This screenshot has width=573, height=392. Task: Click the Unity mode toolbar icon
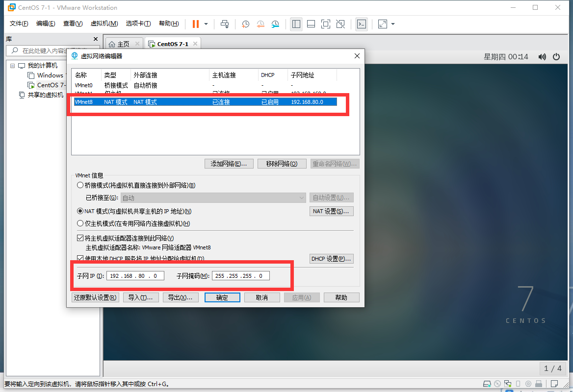pyautogui.click(x=340, y=24)
